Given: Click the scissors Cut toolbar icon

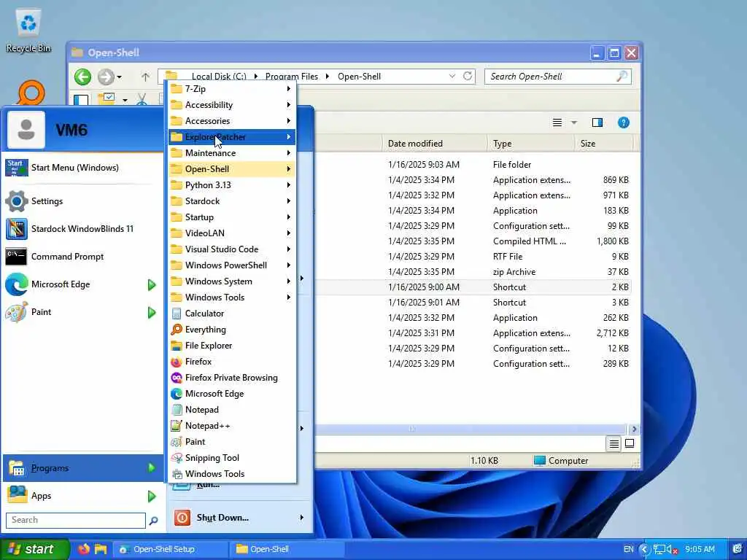Looking at the screenshot, I should pos(142,99).
